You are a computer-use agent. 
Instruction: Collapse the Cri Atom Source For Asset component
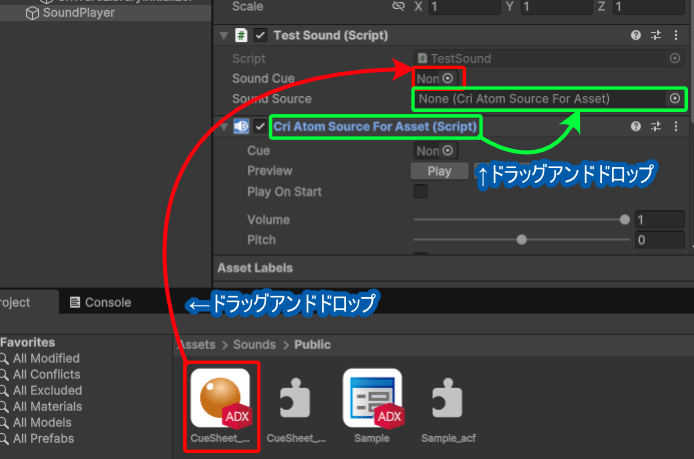(224, 127)
